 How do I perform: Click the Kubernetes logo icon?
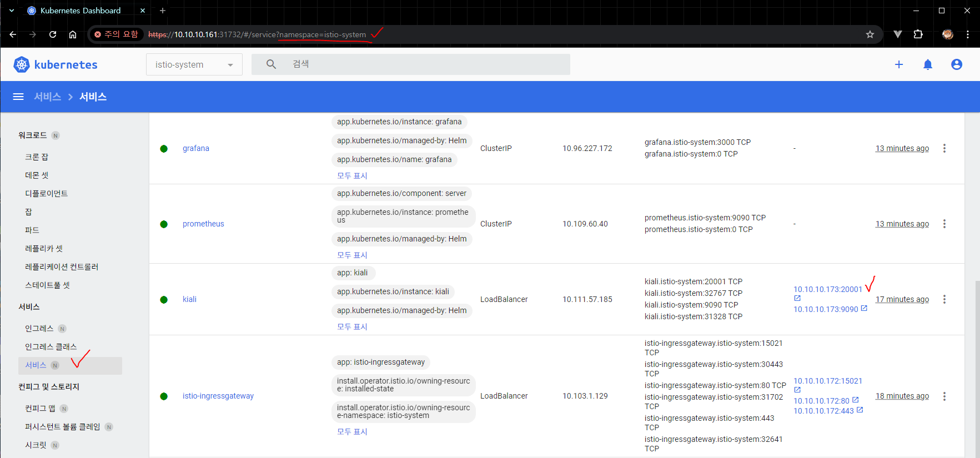[22, 64]
